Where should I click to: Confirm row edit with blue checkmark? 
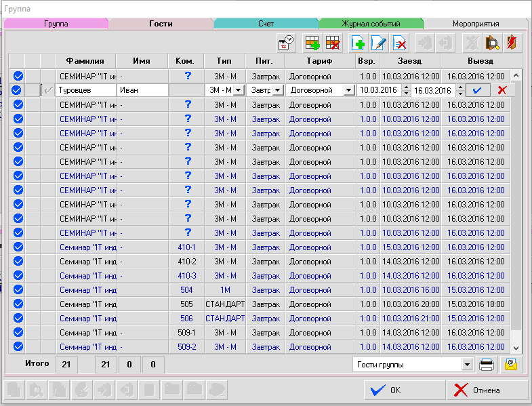click(478, 90)
